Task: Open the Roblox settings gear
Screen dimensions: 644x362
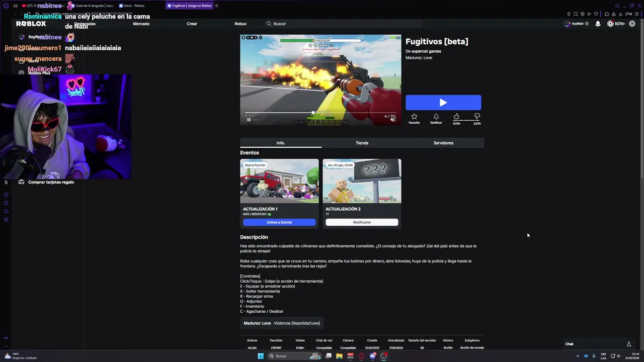Action: point(632,24)
